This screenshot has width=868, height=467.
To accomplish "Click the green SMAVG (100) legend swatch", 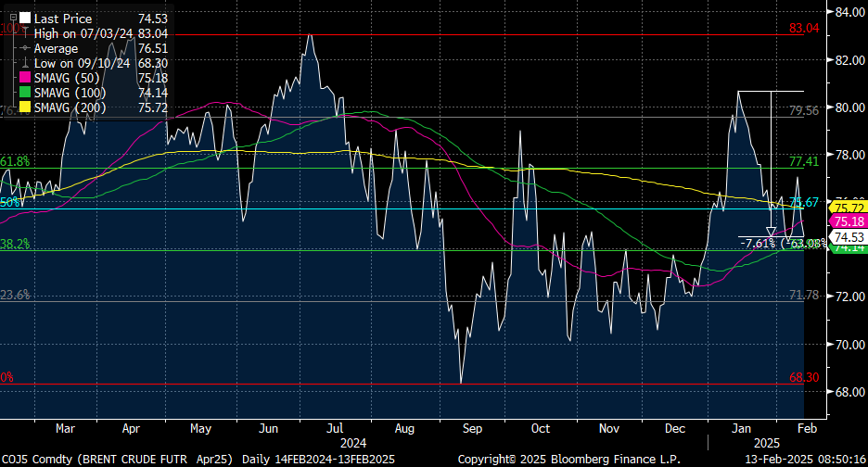I will coord(24,93).
